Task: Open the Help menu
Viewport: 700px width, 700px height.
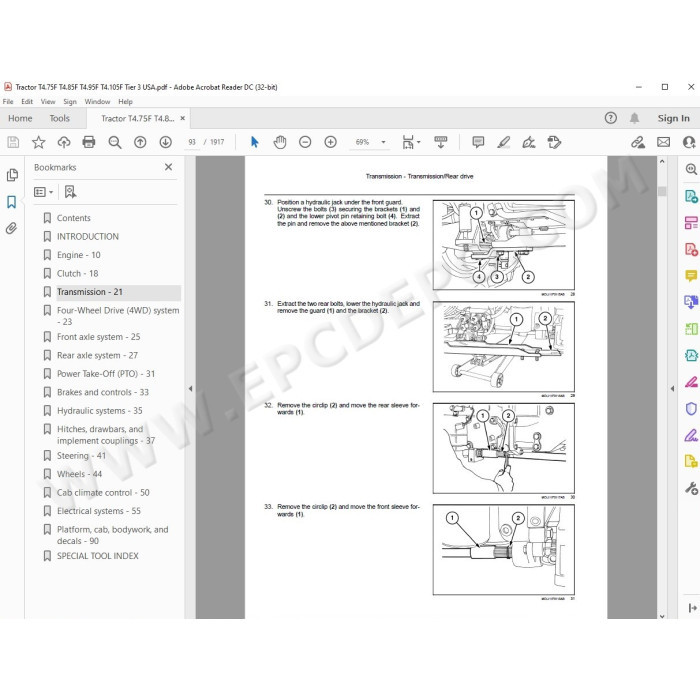Action: (x=125, y=102)
